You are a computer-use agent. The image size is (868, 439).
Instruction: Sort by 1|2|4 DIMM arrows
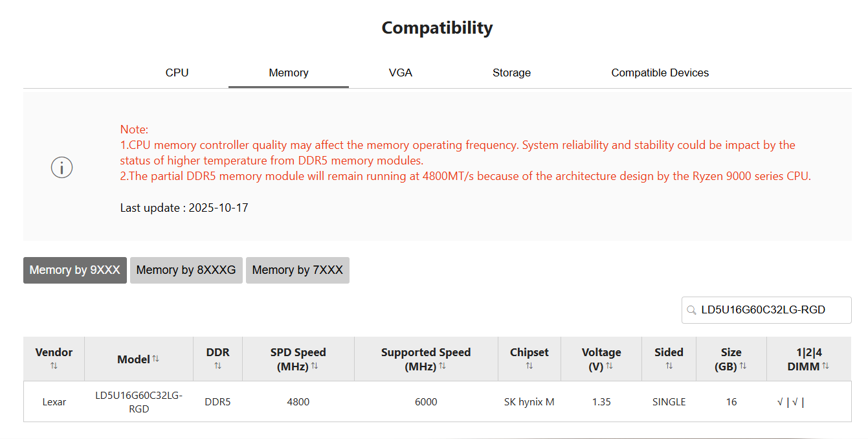[825, 366]
